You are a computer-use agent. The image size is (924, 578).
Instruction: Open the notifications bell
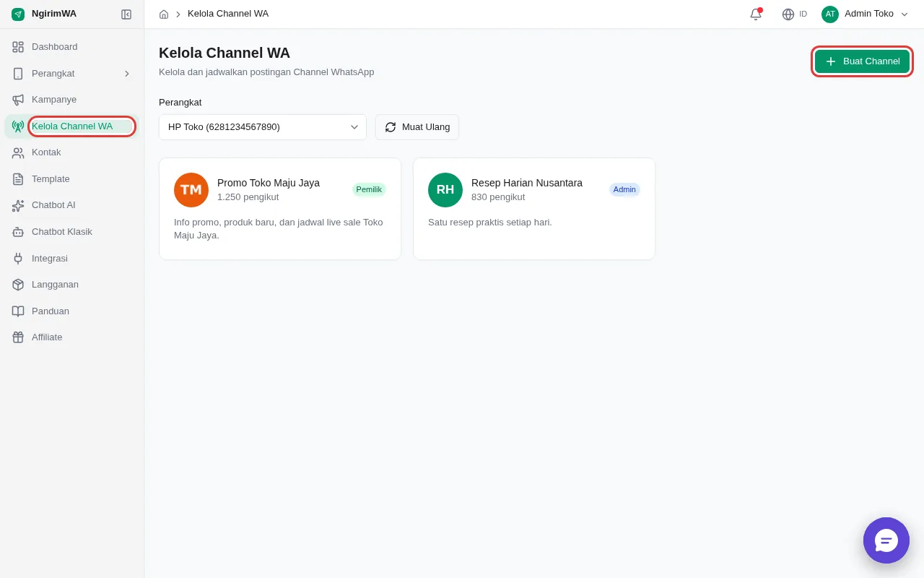click(x=756, y=14)
